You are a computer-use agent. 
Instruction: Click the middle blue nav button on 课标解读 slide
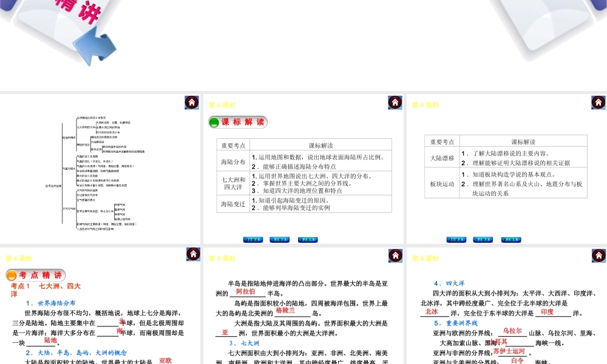coord(279,240)
